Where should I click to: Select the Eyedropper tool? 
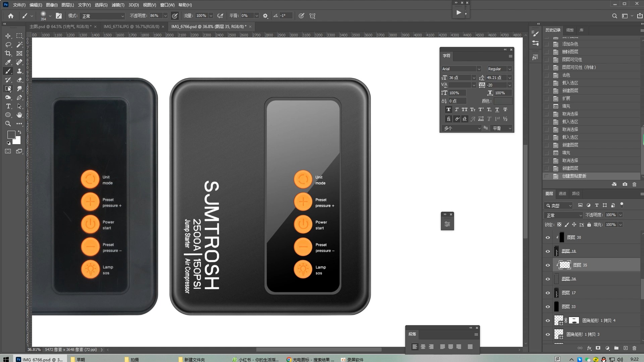coord(8,62)
